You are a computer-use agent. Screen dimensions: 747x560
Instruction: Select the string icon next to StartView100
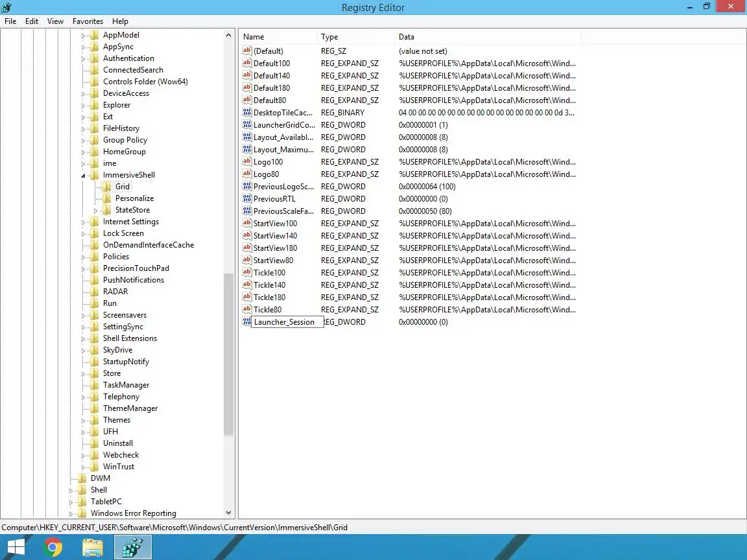coord(247,224)
